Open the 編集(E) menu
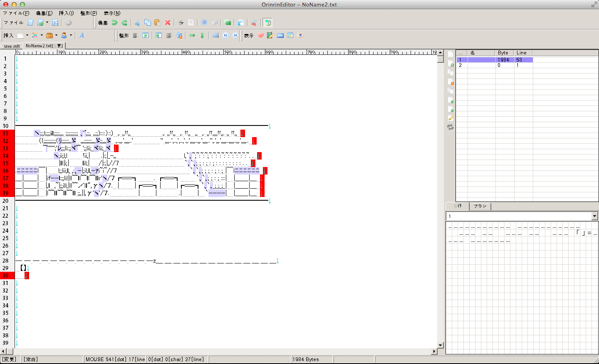 (x=44, y=13)
